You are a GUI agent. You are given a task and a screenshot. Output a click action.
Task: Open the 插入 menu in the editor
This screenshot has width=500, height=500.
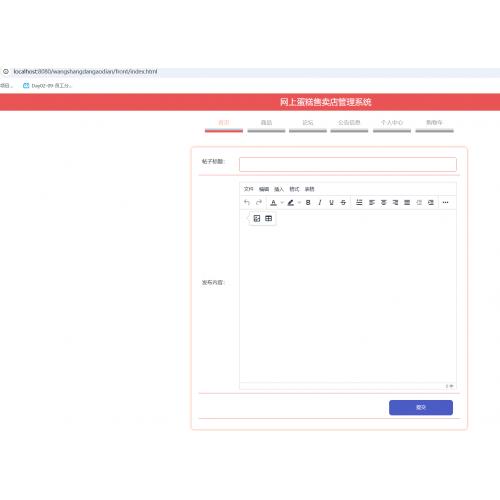(279, 189)
